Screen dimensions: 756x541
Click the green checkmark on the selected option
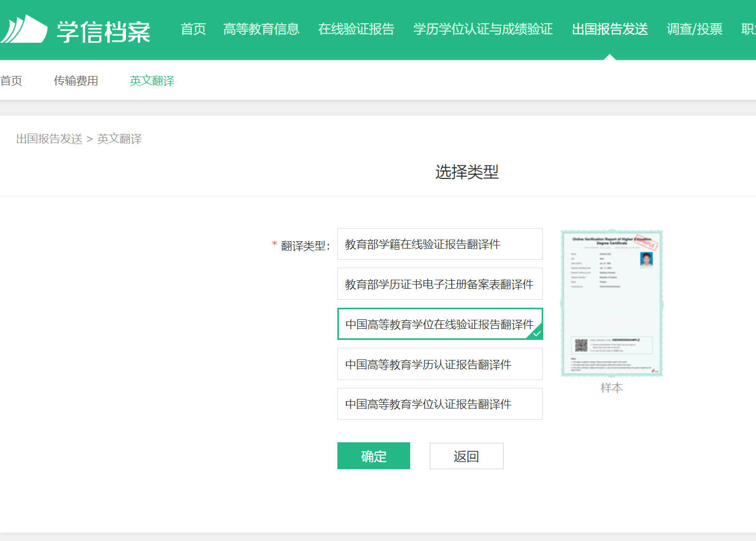537,333
